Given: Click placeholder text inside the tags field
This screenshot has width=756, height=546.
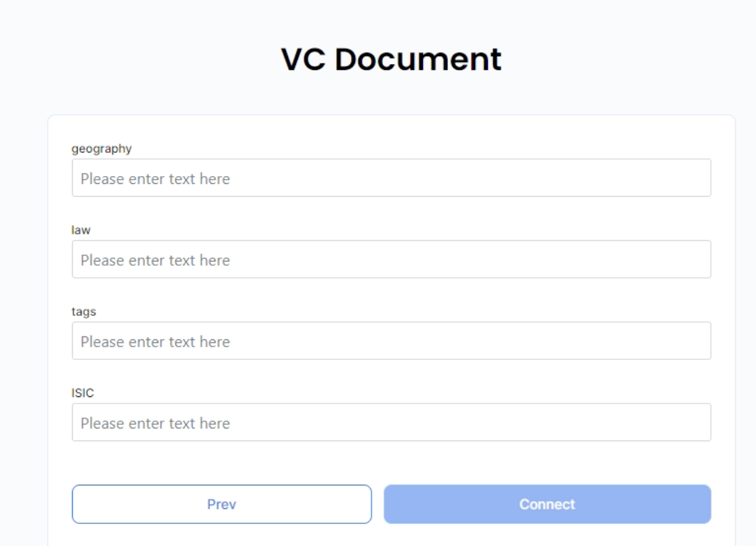Looking at the screenshot, I should (x=155, y=341).
